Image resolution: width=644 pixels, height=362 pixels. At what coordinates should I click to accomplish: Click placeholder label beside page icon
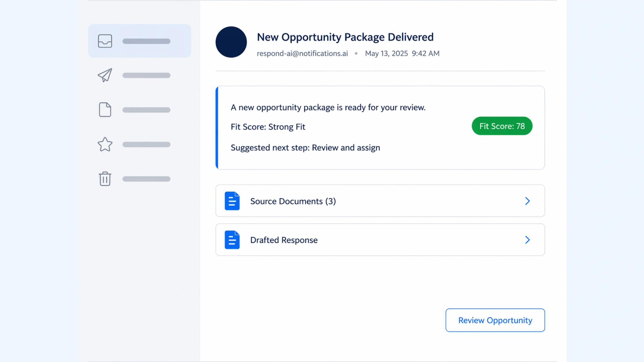tap(146, 110)
